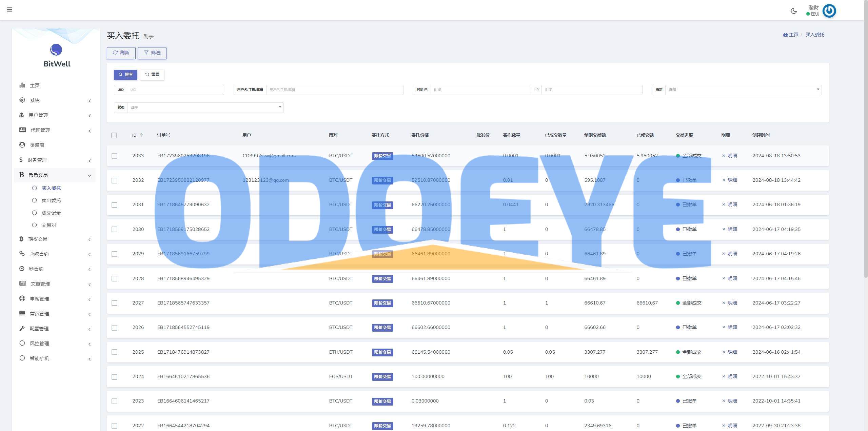Expand the 系统 menu chevron
The width and height of the screenshot is (868, 431).
coord(90,101)
